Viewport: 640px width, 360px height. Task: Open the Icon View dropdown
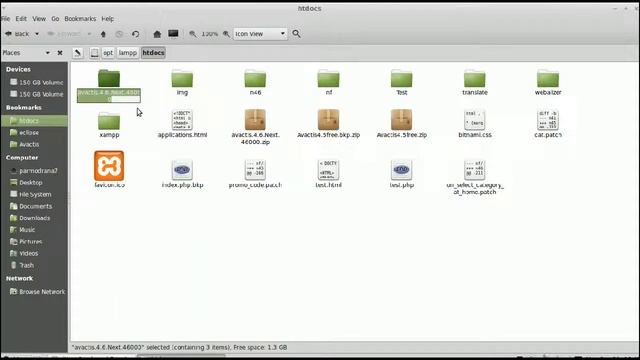coord(260,34)
